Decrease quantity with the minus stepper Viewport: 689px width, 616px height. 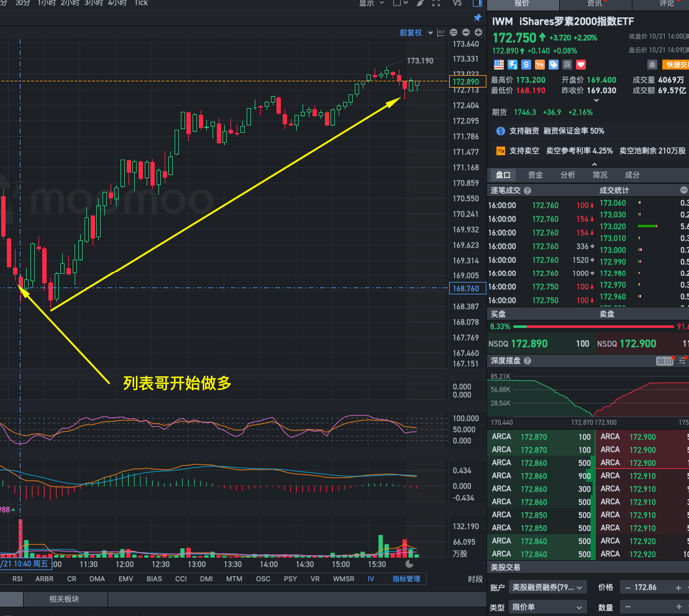click(628, 607)
